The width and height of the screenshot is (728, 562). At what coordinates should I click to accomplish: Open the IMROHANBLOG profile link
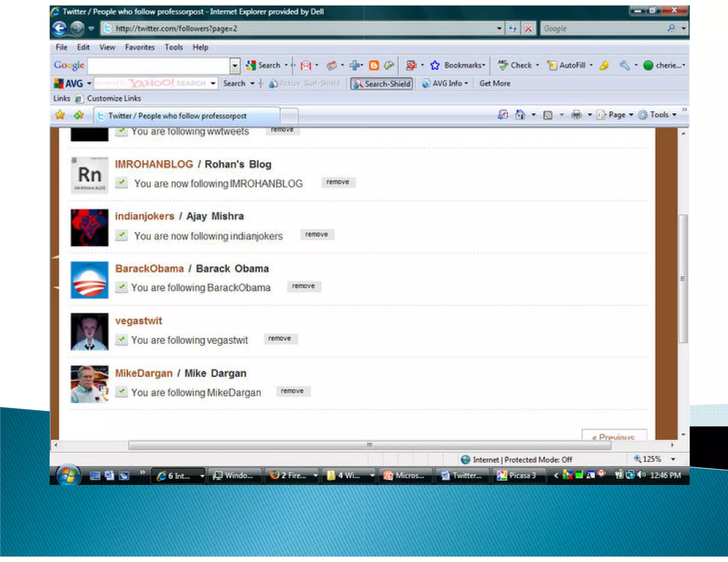click(154, 164)
